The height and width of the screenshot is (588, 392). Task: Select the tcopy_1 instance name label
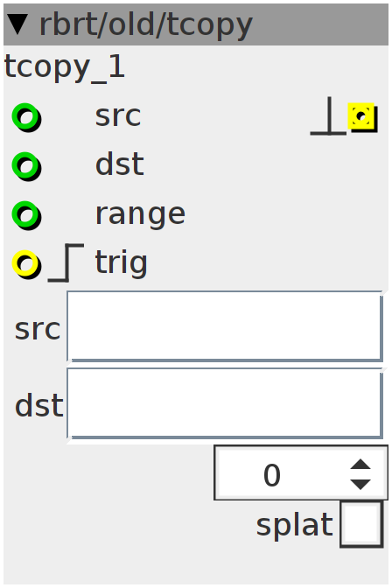click(x=64, y=67)
